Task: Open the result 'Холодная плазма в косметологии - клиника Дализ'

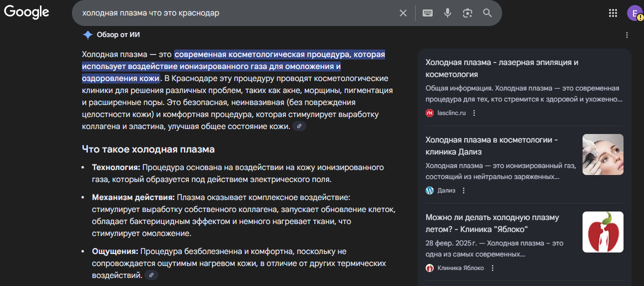Action: click(492, 146)
